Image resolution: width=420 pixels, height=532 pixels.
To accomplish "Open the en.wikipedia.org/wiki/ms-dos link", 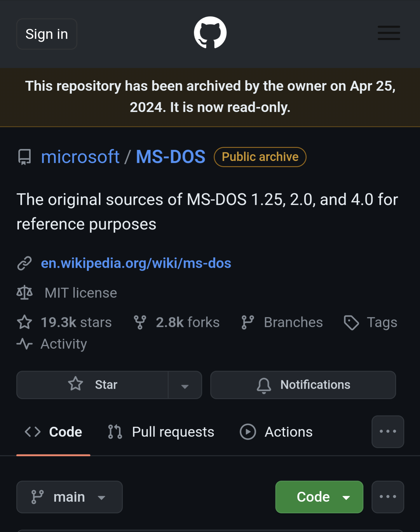I will [136, 263].
